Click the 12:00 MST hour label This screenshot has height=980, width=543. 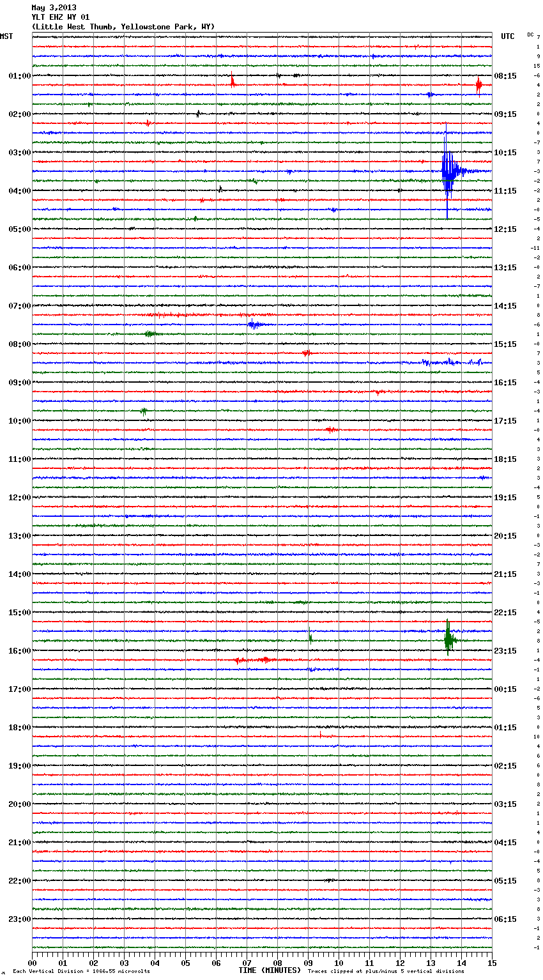click(20, 498)
